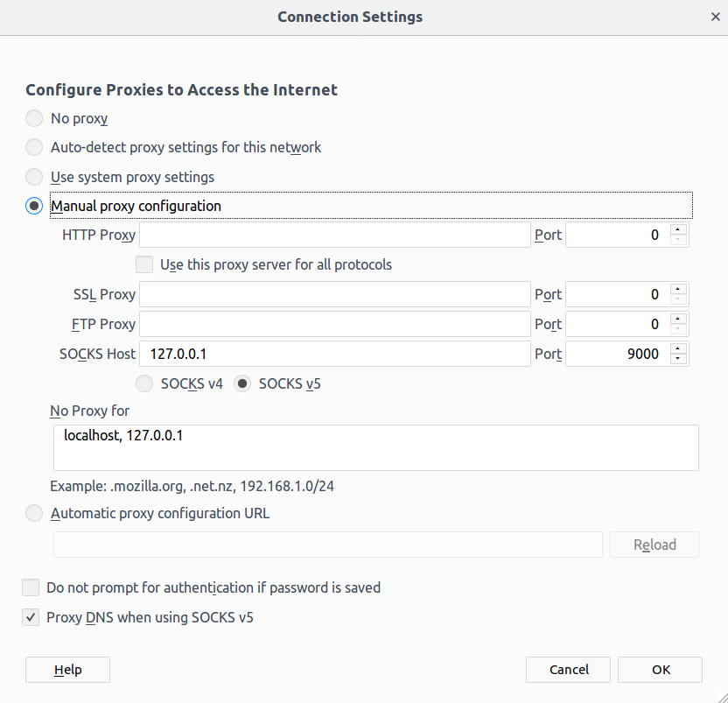Select the No proxy option

coord(34,118)
